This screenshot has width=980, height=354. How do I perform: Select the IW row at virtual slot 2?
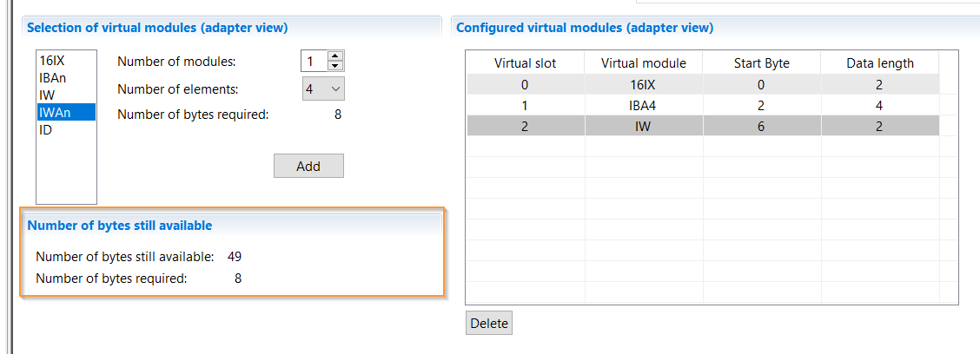tap(703, 126)
